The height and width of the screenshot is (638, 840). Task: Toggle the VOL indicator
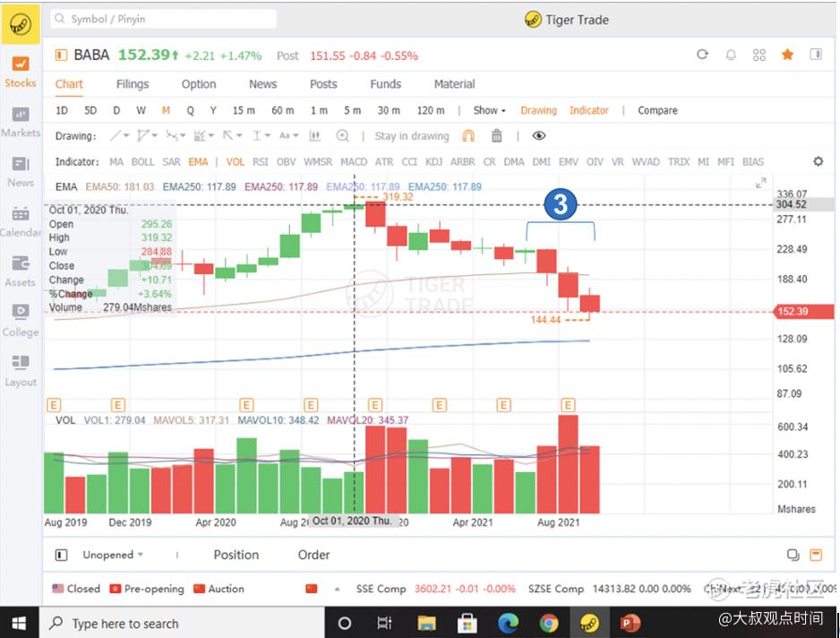[235, 162]
